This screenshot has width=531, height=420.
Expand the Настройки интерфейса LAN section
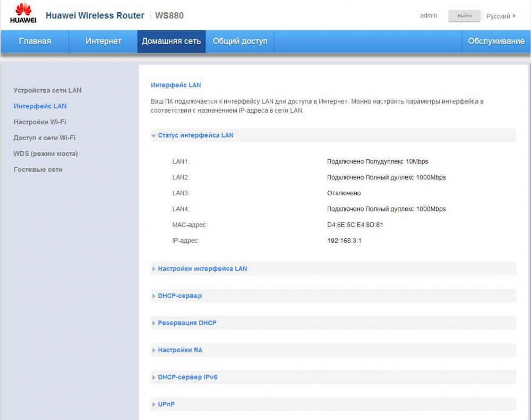coord(202,269)
